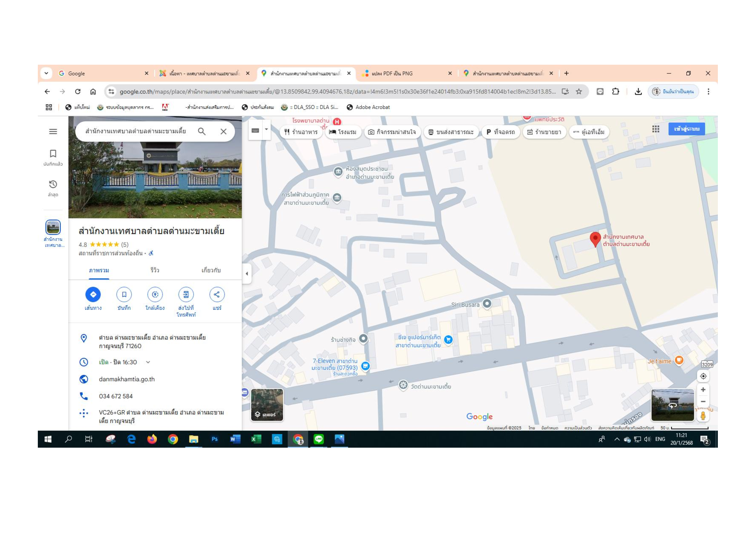Share the place with แชร์ button

217,299
